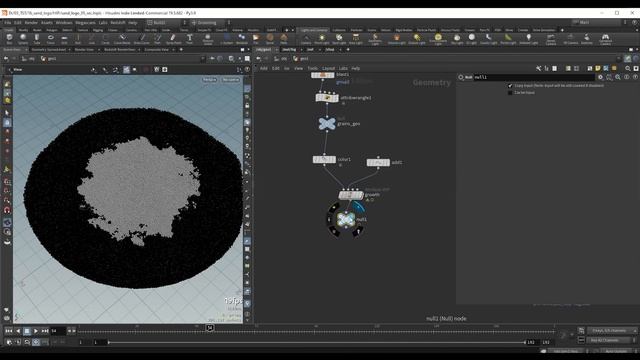Open the Windows menu
This screenshot has height=360, width=640.
pyautogui.click(x=64, y=22)
